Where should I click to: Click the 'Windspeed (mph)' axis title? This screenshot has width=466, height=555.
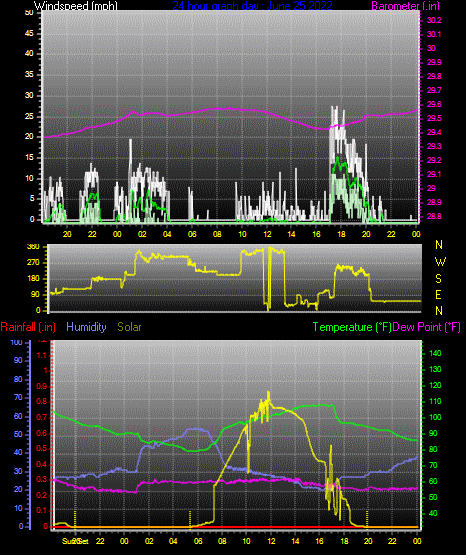tap(75, 6)
